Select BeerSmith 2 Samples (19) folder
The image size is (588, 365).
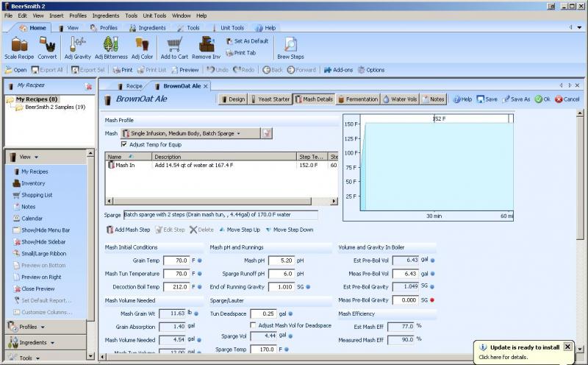pyautogui.click(x=55, y=107)
